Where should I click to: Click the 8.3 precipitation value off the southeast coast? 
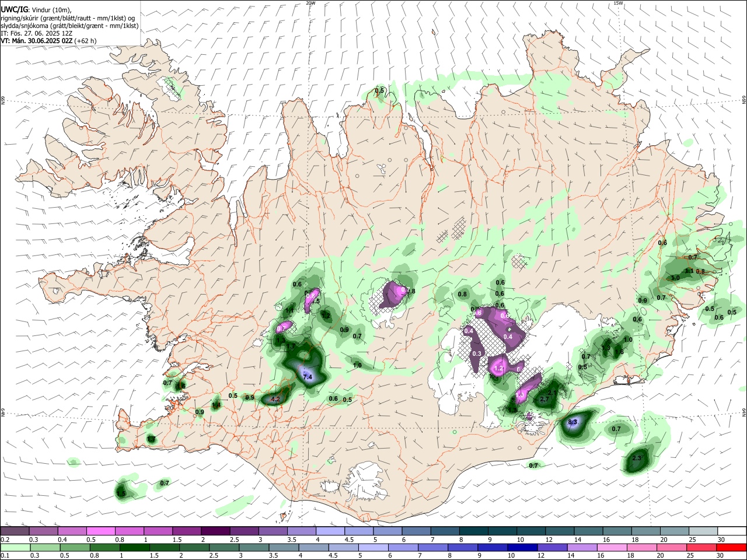click(x=573, y=422)
